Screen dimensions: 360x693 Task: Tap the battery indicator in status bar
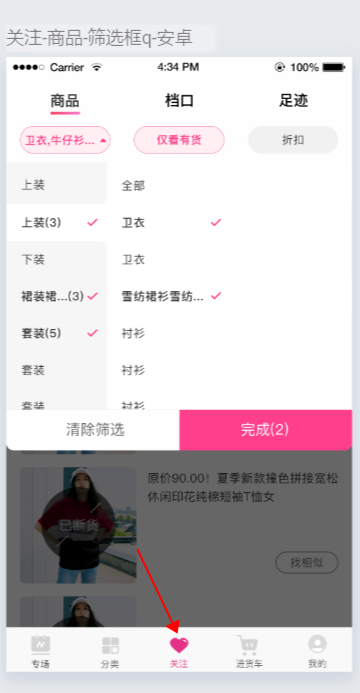333,68
